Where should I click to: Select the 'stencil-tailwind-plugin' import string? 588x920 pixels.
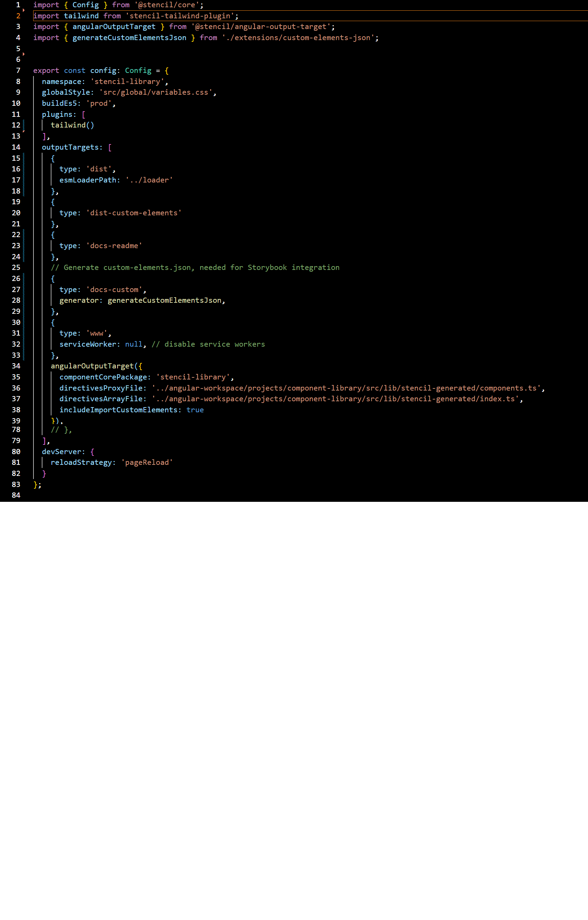180,16
